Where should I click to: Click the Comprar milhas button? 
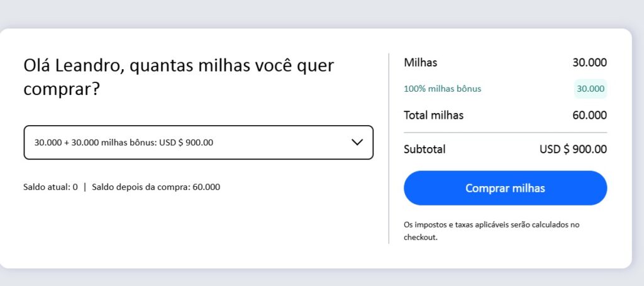[505, 188]
